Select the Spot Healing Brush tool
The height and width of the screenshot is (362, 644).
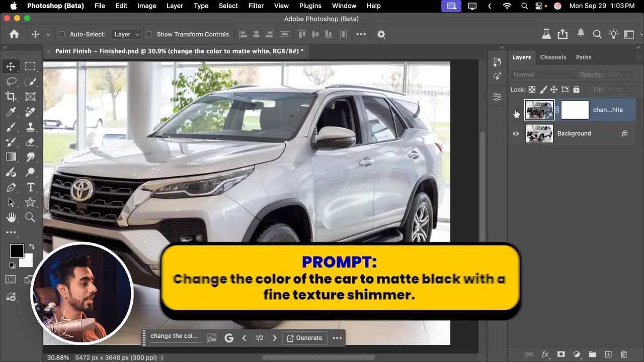coord(30,112)
